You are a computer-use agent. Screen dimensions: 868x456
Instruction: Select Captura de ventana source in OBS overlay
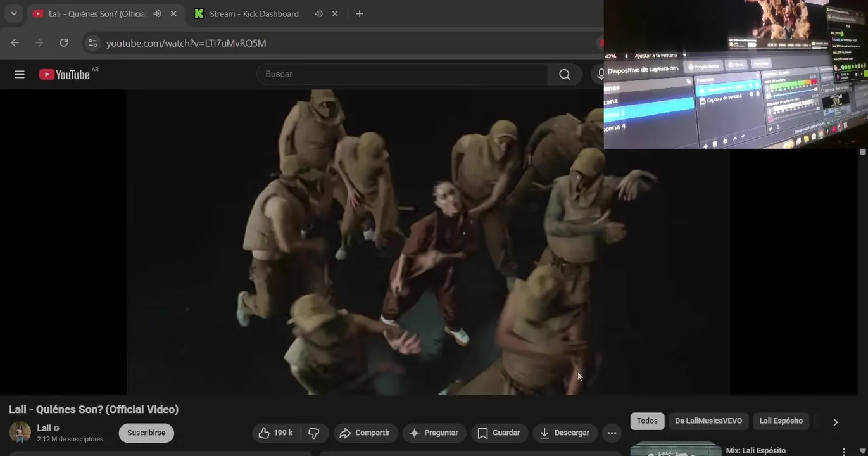(x=724, y=99)
